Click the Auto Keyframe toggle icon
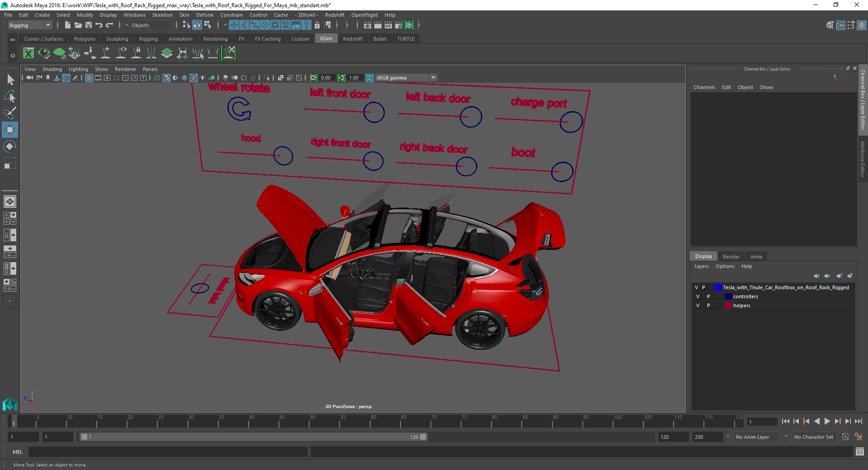This screenshot has width=868, height=470. click(x=845, y=437)
